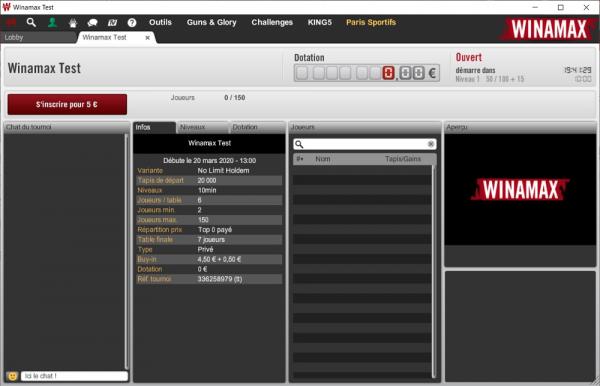Open the green player account icon

52,23
